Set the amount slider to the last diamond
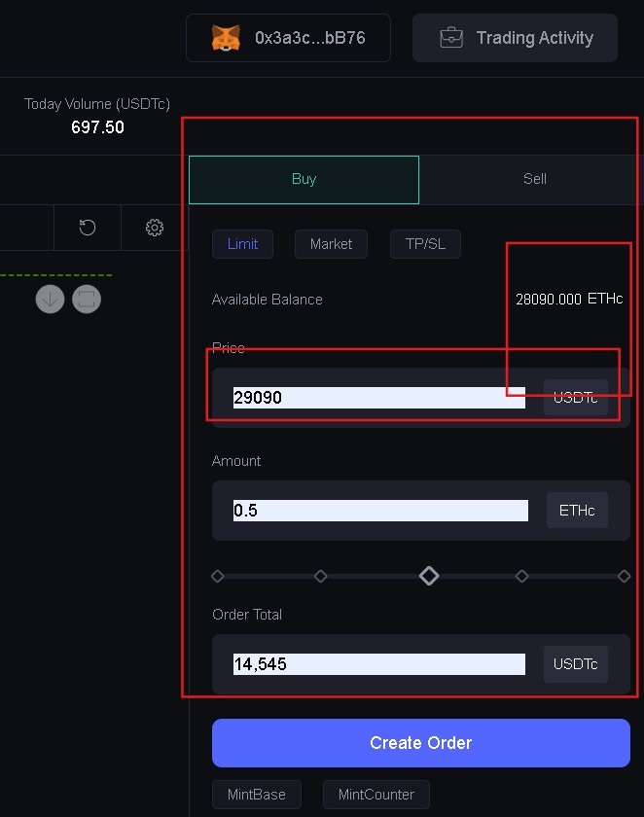The height and width of the screenshot is (817, 644). click(624, 576)
